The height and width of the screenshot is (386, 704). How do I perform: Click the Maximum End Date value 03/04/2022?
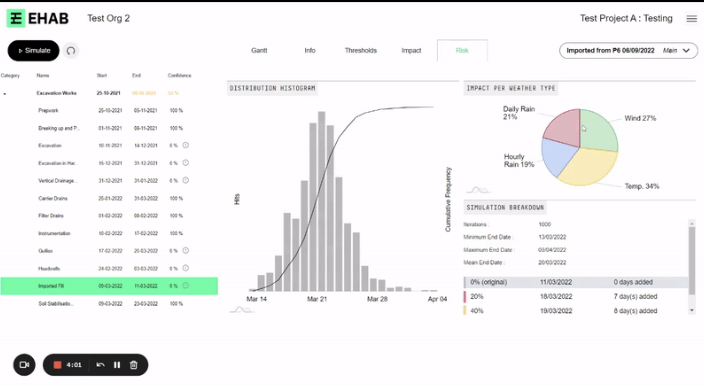[x=552, y=250]
